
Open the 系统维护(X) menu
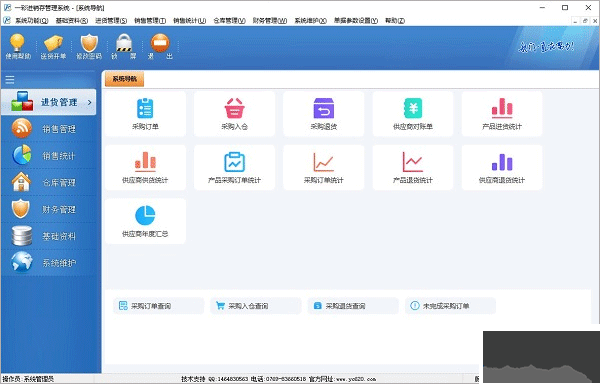pyautogui.click(x=310, y=21)
